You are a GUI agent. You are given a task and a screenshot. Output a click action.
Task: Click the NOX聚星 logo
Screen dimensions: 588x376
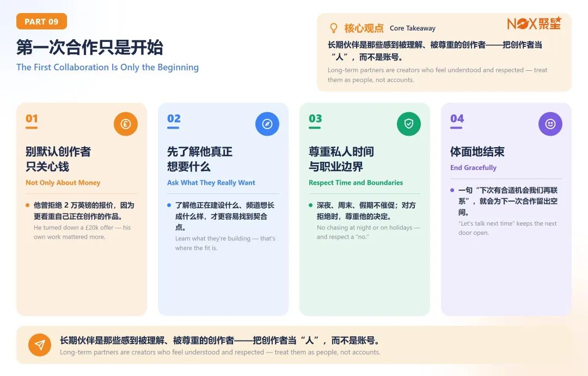(534, 23)
